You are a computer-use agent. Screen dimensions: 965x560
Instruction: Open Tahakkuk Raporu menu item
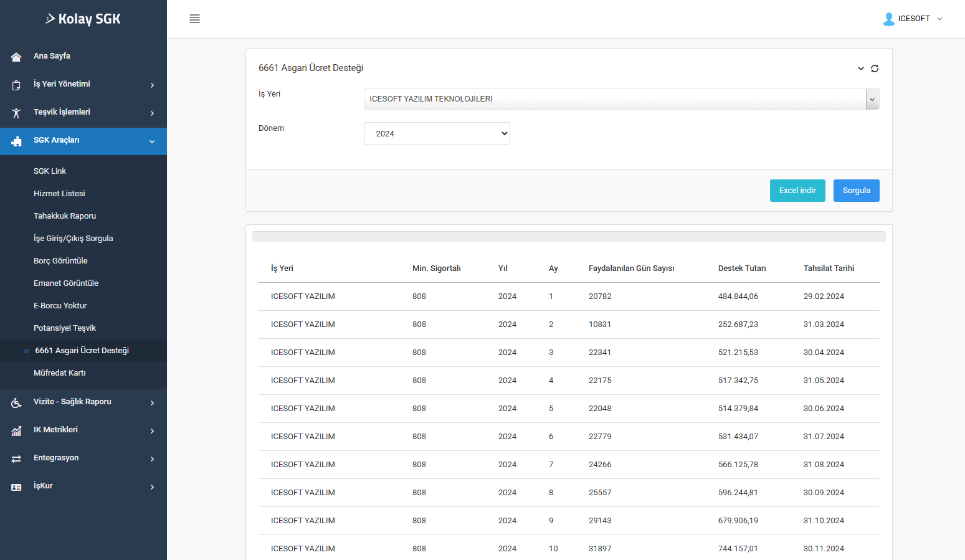pyautogui.click(x=65, y=216)
